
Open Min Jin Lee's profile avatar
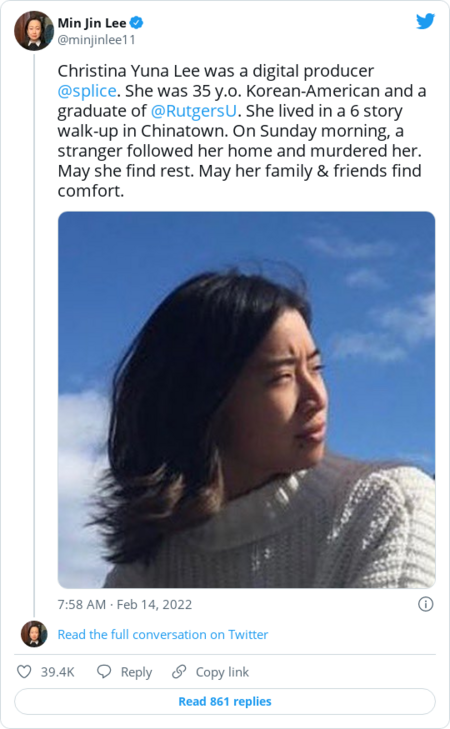click(x=34, y=31)
